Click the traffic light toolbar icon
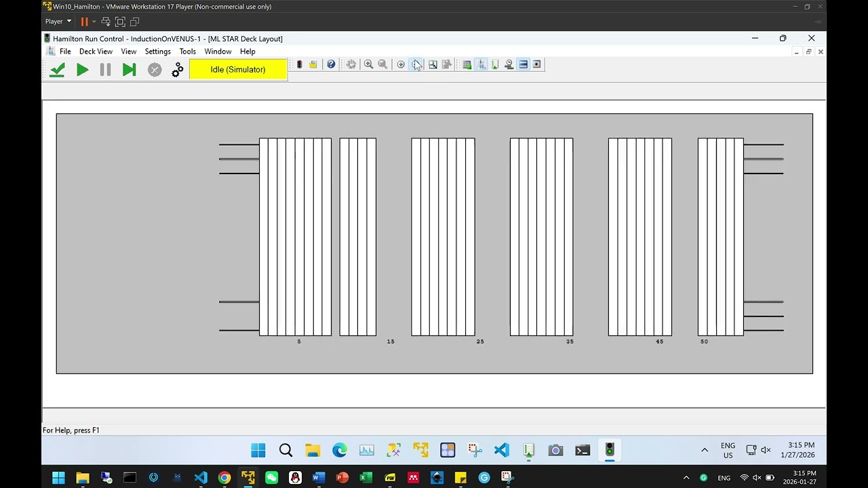The height and width of the screenshot is (488, 868). [x=299, y=64]
